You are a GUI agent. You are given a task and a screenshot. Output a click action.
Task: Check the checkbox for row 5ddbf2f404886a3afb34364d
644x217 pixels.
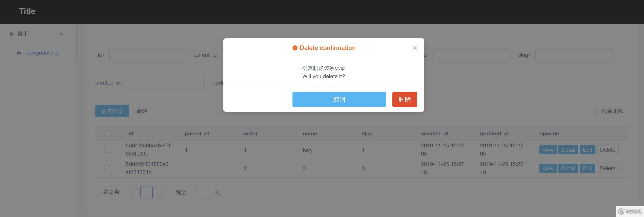point(107,168)
